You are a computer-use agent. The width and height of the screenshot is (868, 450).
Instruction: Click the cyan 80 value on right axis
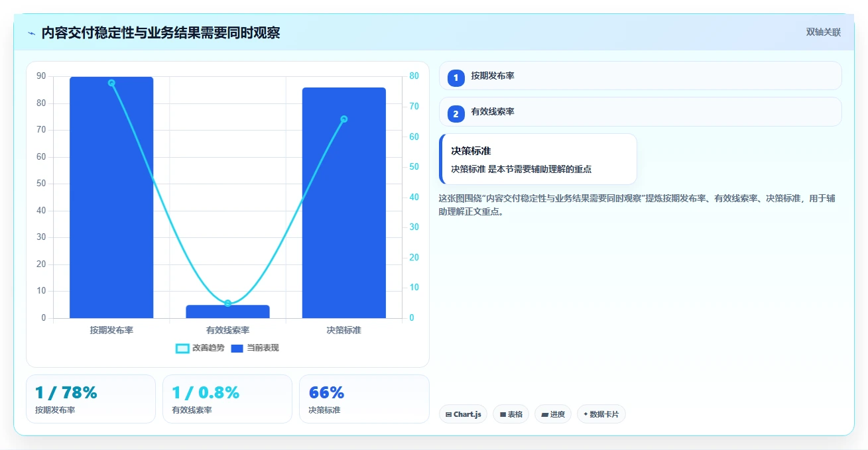pyautogui.click(x=414, y=76)
